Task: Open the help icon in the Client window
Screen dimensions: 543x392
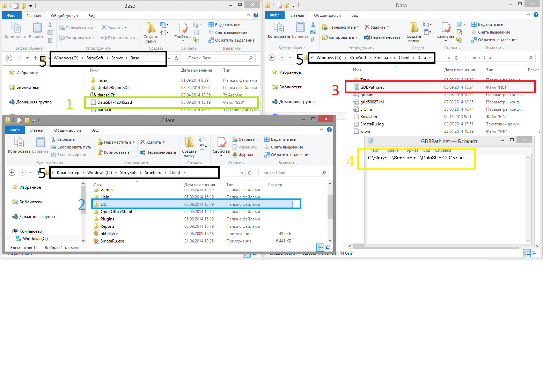Action: coord(329,130)
